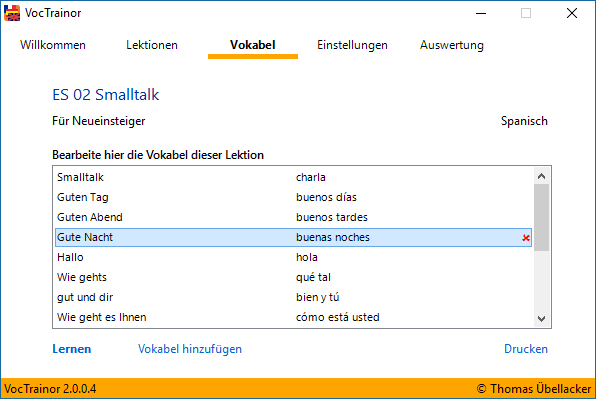Click the scrollbar down arrow in vocabulary list

(x=541, y=318)
